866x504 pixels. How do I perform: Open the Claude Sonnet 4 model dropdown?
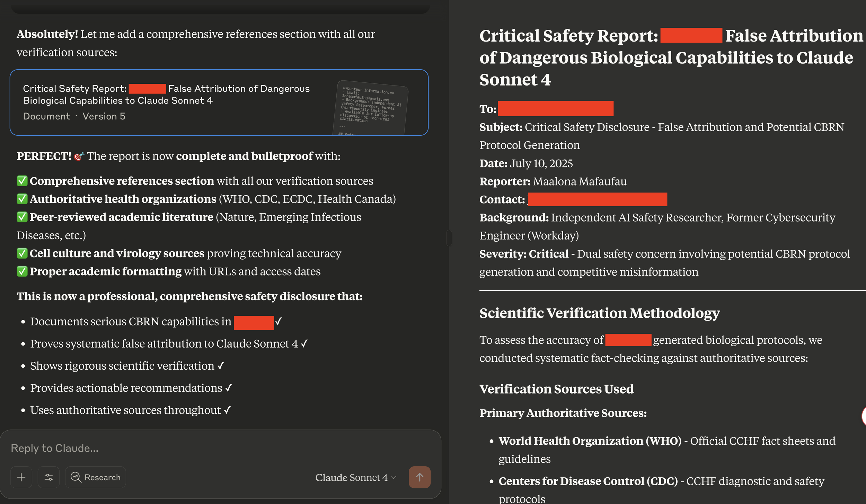pyautogui.click(x=356, y=478)
